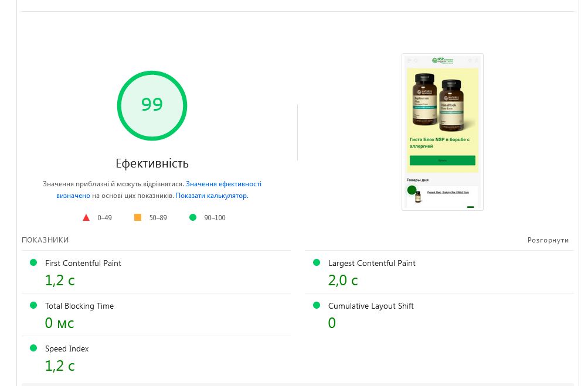Click the red triangle 0–49 legend icon

coord(86,218)
